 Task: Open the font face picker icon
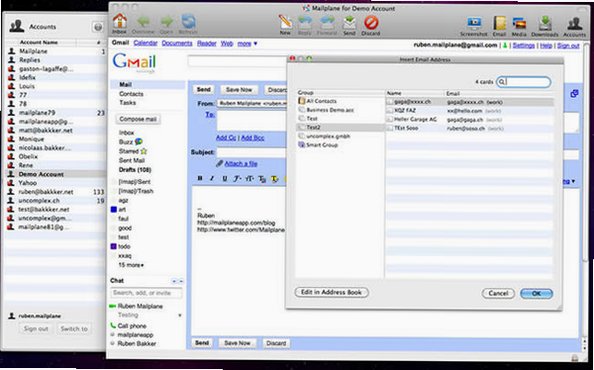pos(237,179)
